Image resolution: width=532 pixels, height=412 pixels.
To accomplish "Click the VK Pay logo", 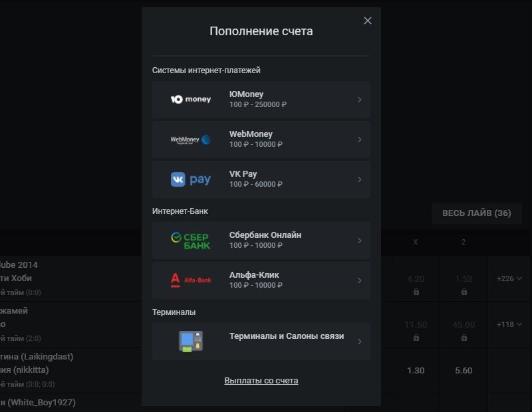I will tap(191, 179).
